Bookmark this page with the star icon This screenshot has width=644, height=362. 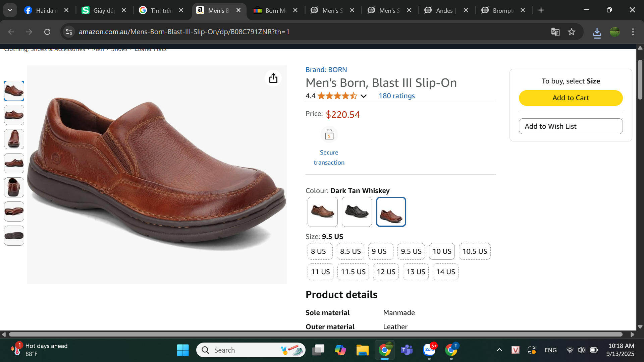572,32
